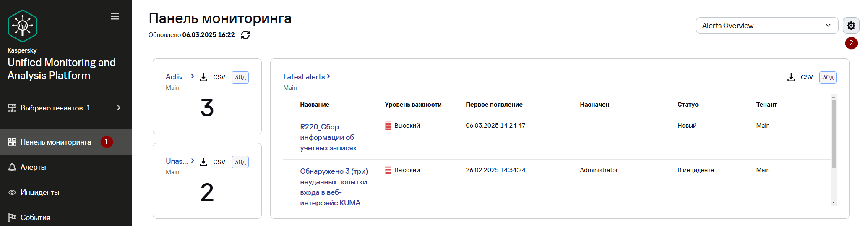Go to Инциденты section
The width and height of the screenshot is (868, 226).
66,192
